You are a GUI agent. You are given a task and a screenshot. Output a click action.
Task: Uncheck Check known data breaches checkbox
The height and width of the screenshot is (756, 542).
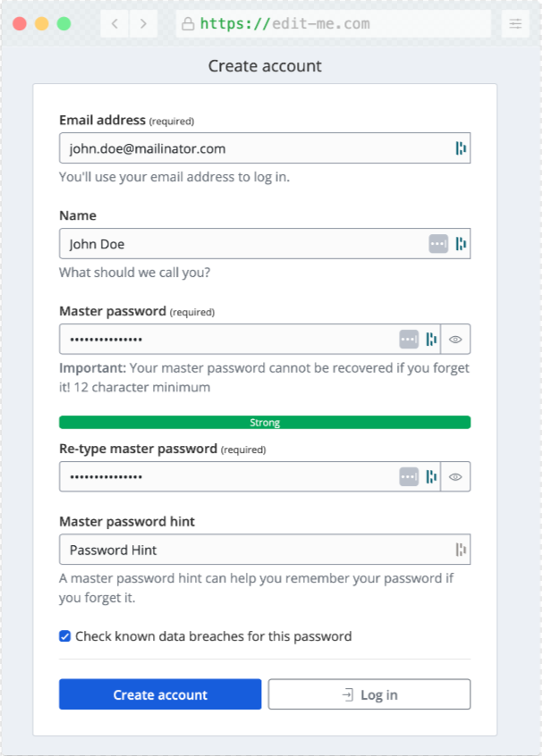(x=64, y=636)
